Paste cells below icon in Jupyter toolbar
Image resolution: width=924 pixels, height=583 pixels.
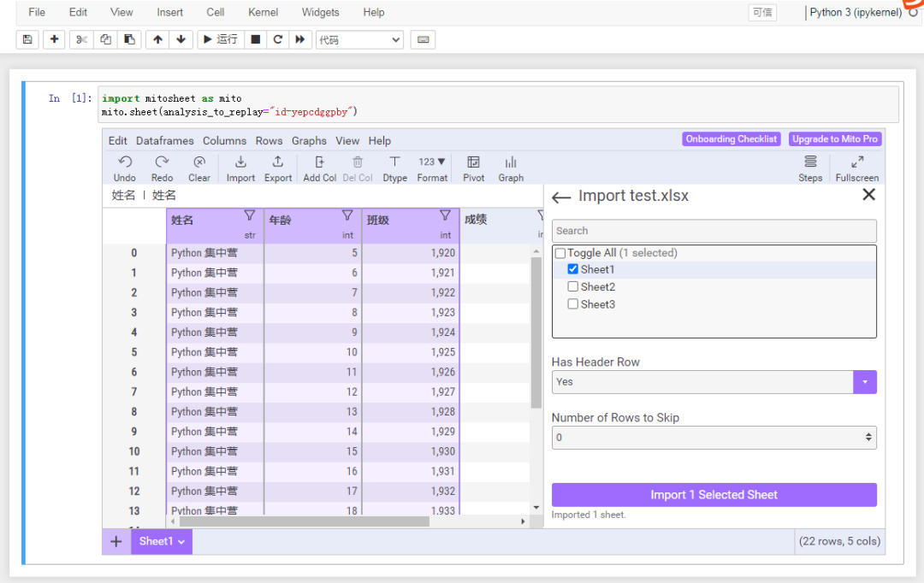[129, 39]
